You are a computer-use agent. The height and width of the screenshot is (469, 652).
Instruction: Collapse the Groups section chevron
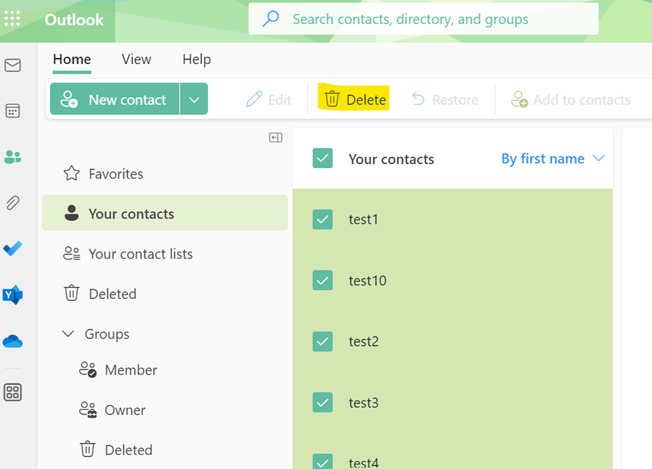68,333
